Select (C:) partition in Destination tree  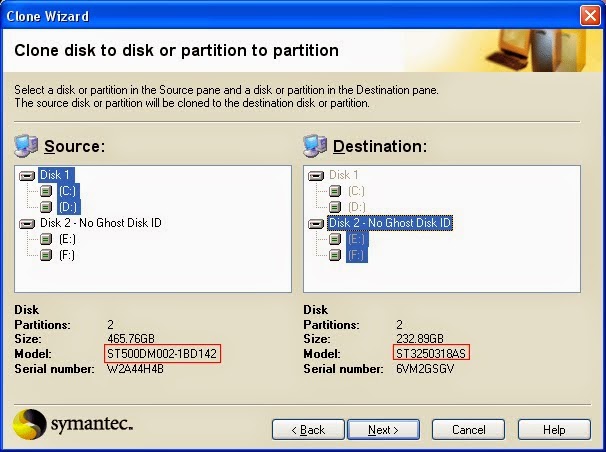click(x=356, y=191)
